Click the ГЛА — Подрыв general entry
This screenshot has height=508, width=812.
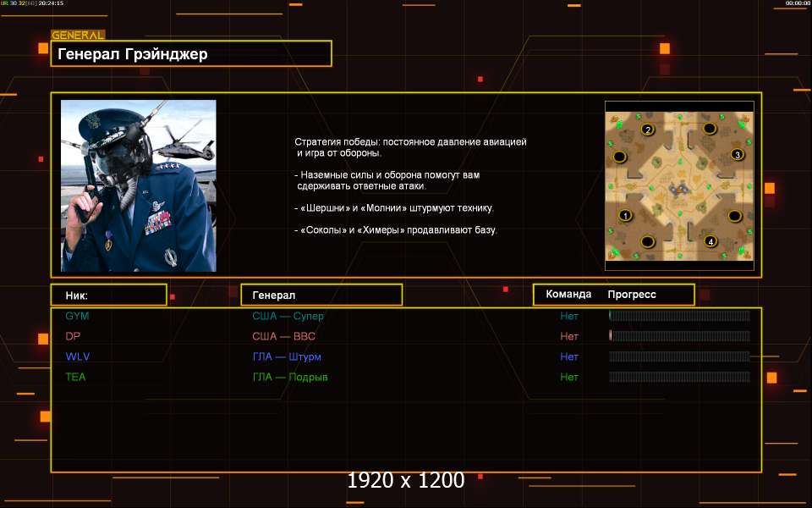(x=289, y=377)
